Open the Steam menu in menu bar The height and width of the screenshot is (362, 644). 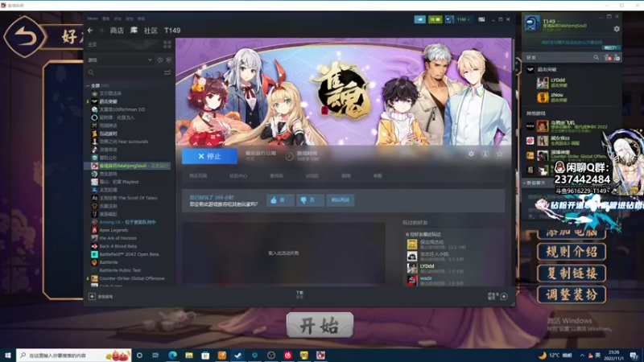pyautogui.click(x=93, y=19)
